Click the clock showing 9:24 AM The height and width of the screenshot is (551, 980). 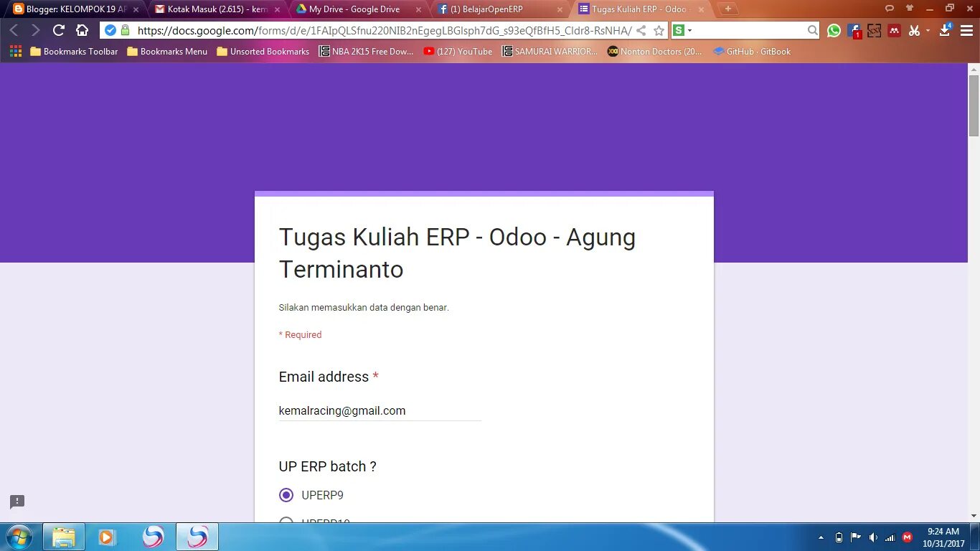943,537
